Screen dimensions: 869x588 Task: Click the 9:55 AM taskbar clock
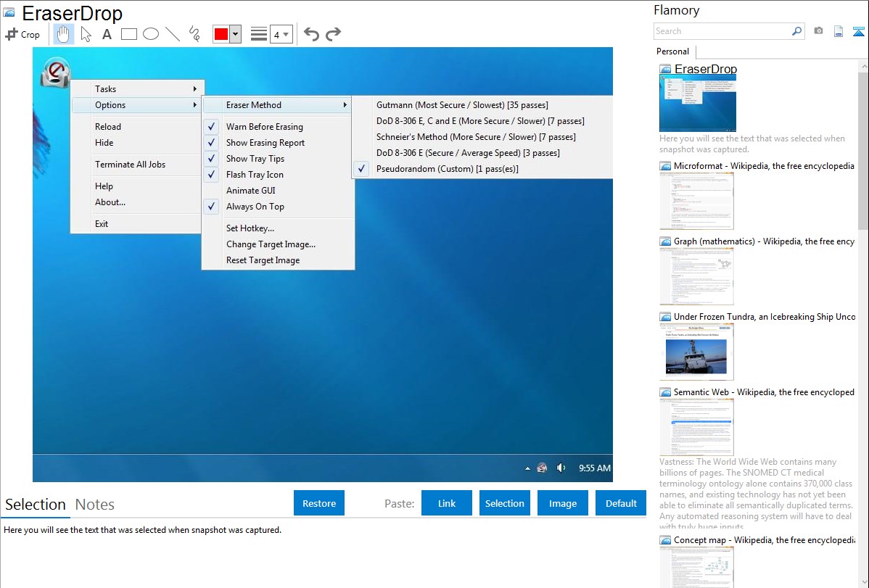click(x=595, y=468)
